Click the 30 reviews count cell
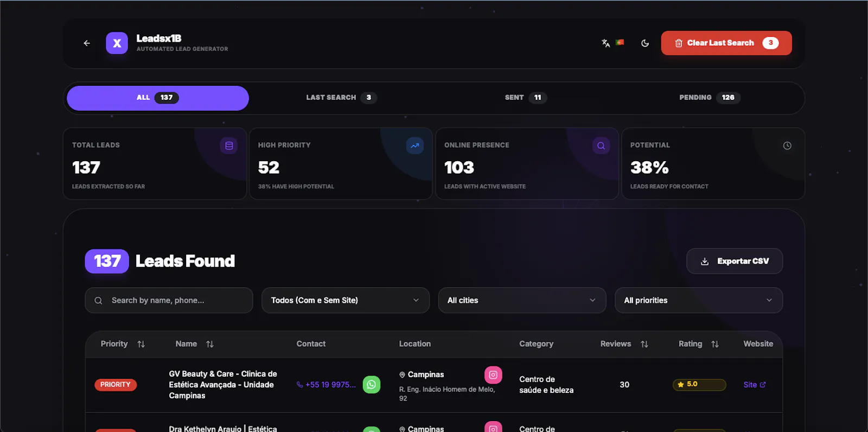 pos(624,385)
